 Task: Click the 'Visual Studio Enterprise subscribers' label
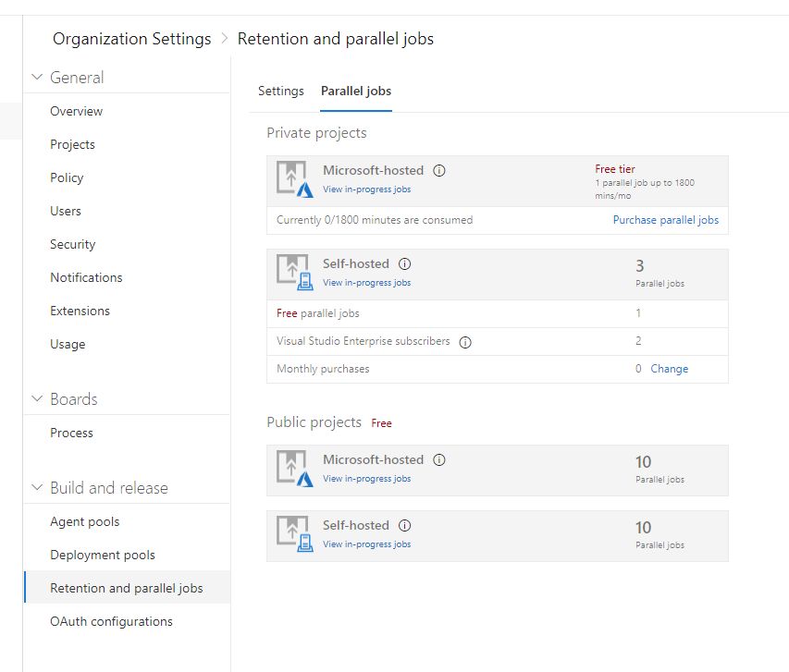[364, 341]
